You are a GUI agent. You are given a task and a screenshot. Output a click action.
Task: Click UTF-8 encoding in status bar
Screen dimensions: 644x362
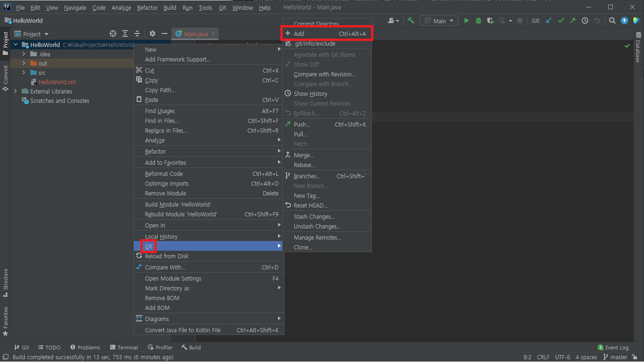coord(562,357)
